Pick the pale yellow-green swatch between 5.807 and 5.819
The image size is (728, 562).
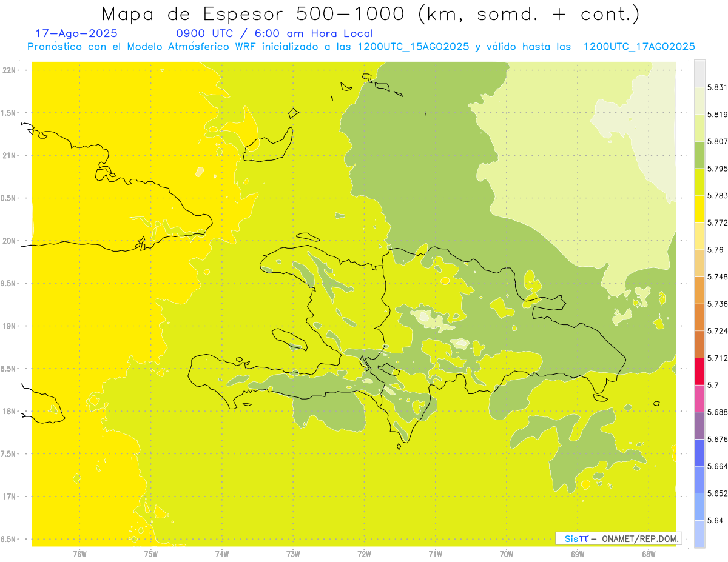tap(699, 127)
